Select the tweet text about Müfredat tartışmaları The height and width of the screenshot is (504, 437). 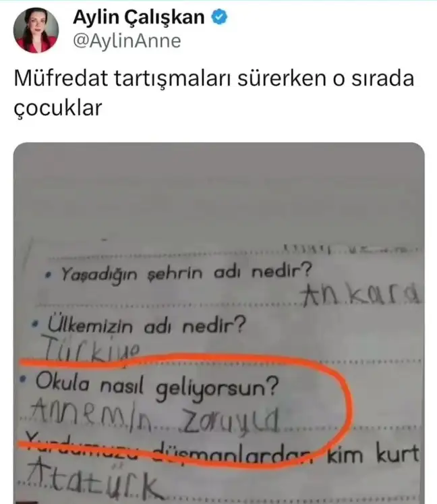(x=214, y=92)
